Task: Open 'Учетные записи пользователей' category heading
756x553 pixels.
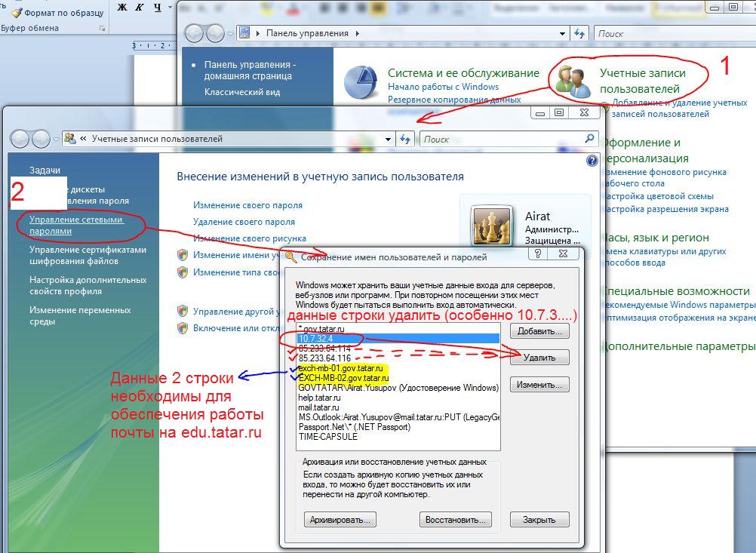Action: [642, 81]
